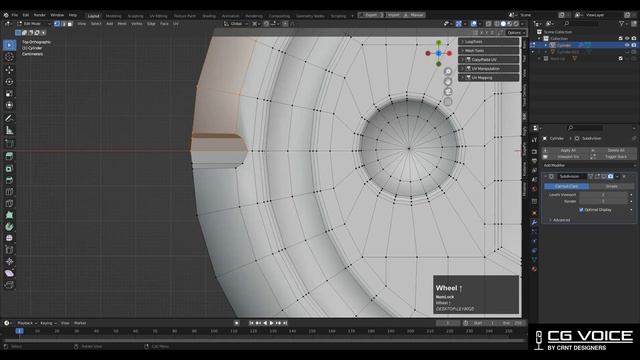The image size is (640, 360).
Task: Expand the LoopTools panel
Action: (x=489, y=42)
